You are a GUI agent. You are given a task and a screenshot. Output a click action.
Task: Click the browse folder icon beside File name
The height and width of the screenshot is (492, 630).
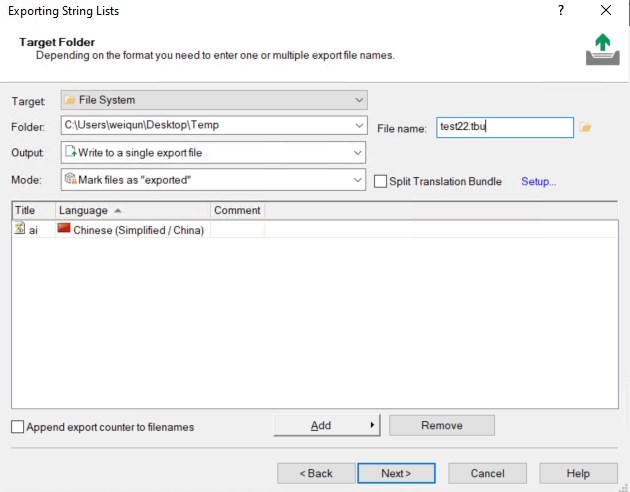tap(586, 127)
